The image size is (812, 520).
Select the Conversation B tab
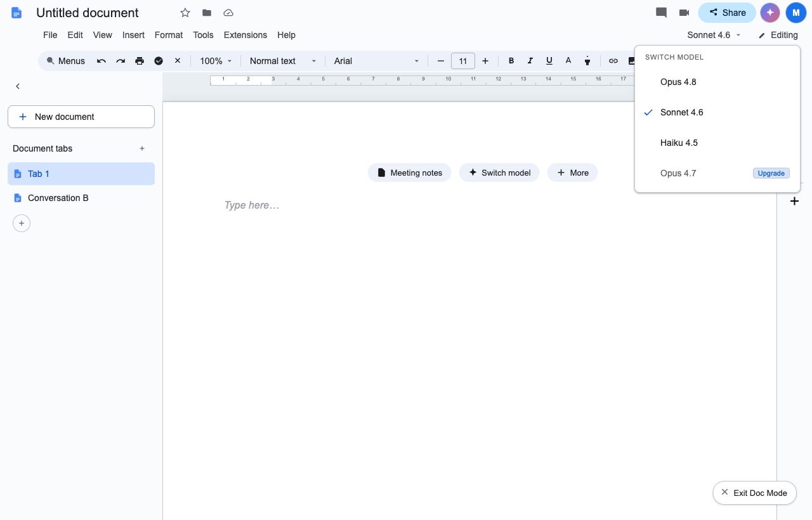pyautogui.click(x=81, y=198)
